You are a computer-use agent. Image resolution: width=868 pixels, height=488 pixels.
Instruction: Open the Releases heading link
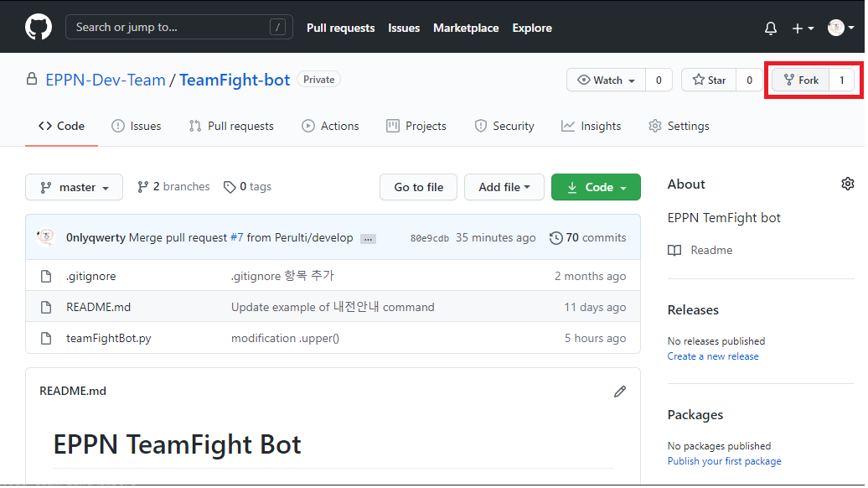click(693, 309)
